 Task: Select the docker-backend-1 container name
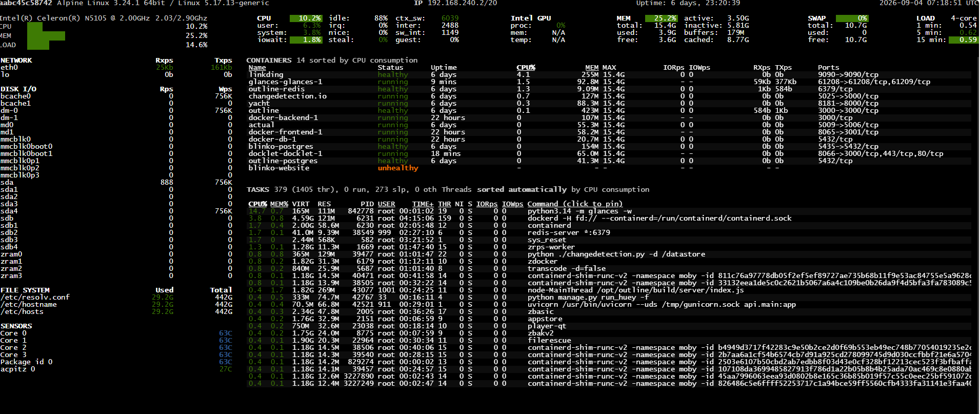coord(284,117)
